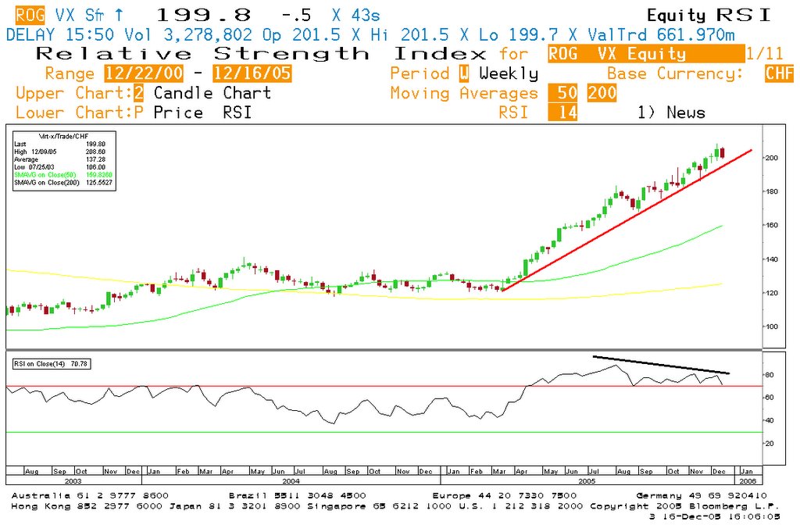800x532 pixels.
Task: Open the 1) News link
Action: [671, 112]
